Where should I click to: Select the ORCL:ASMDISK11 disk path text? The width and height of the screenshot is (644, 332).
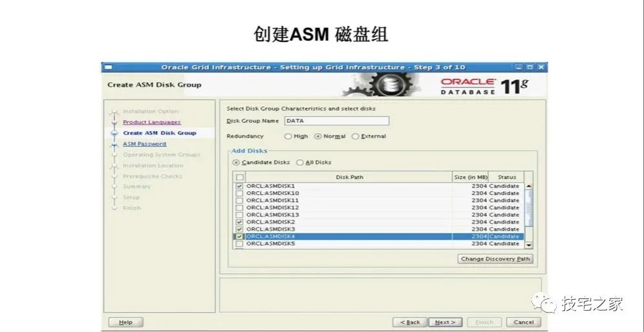[273, 201]
